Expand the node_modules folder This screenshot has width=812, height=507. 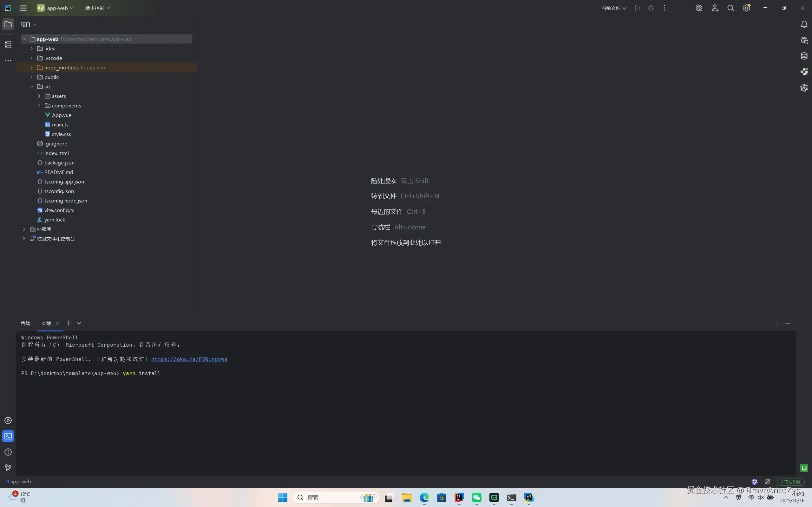pos(31,67)
